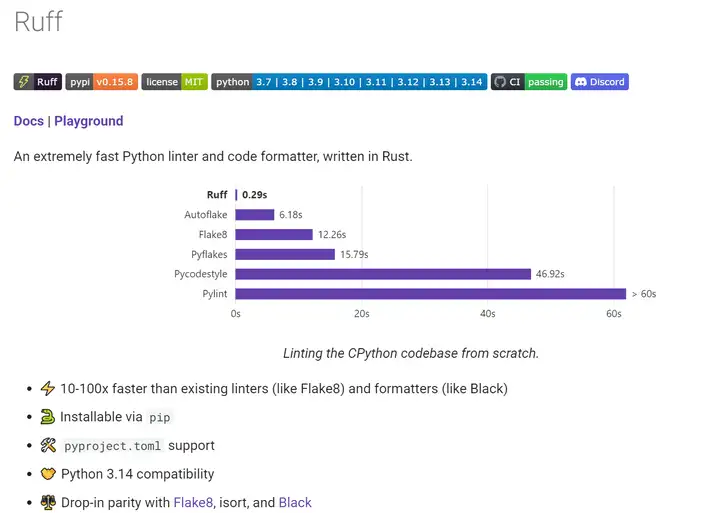This screenshot has width=720, height=513.
Task: Click the scales emoji beside Drop-in parity
Action: (47, 503)
